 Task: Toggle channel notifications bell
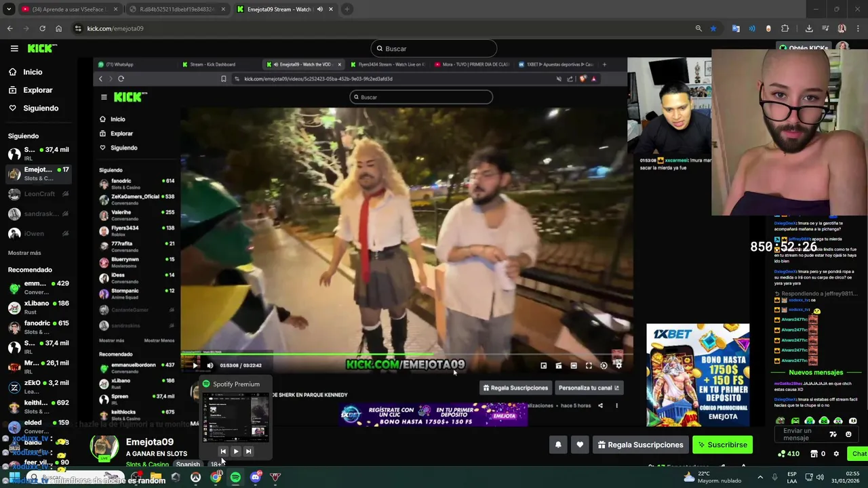coord(558,445)
